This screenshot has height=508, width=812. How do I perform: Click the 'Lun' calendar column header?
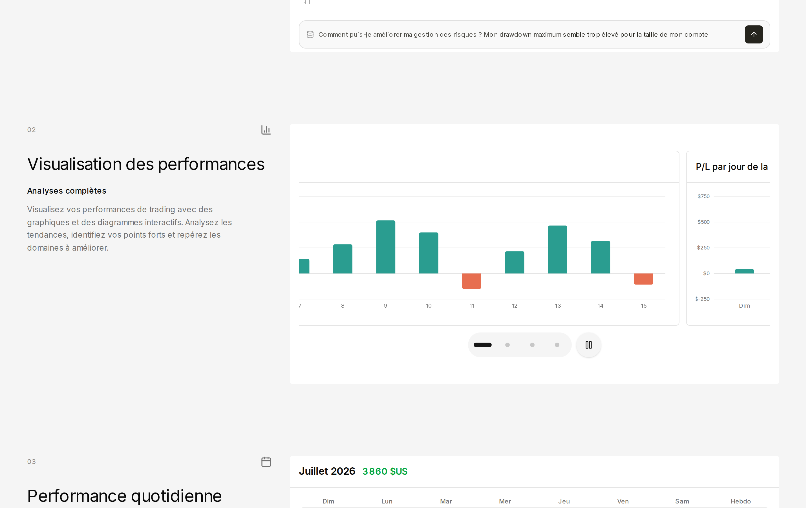click(x=387, y=501)
